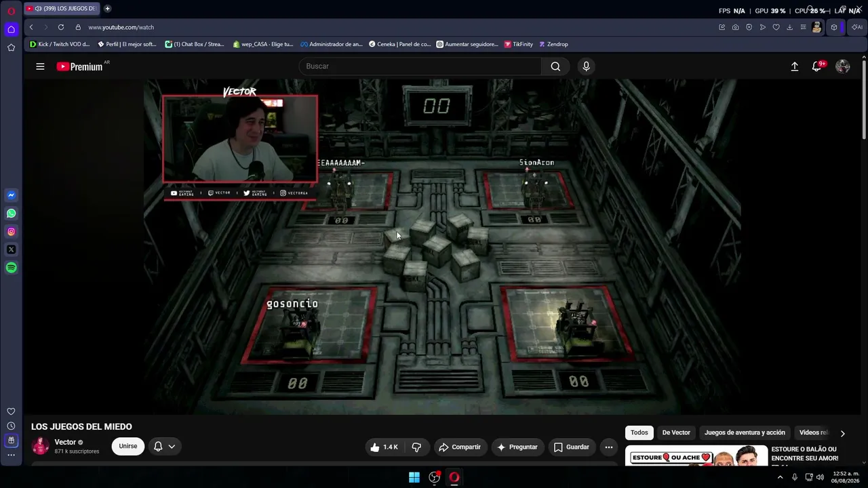Open the Perfil | El mejor soft bookmark
The width and height of the screenshot is (868, 488).
click(127, 44)
